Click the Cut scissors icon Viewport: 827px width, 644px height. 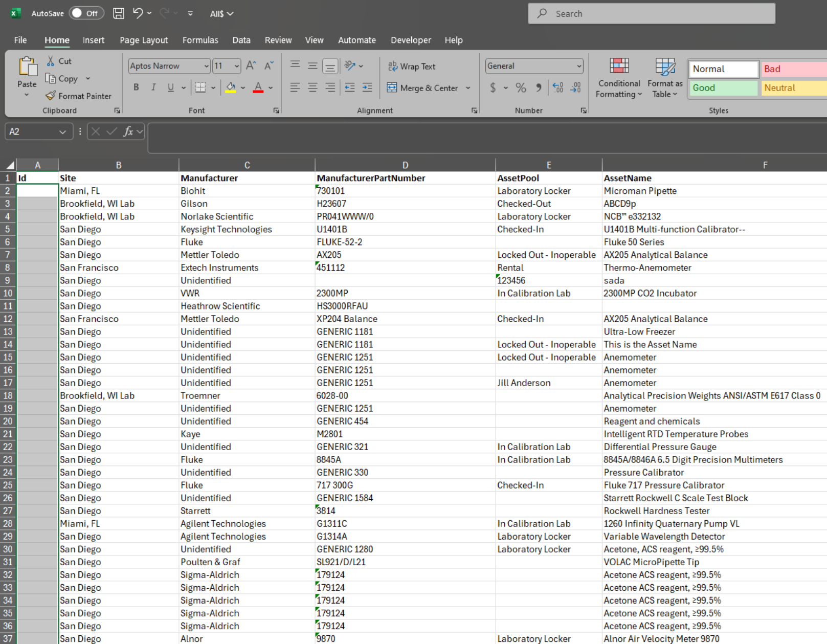tap(51, 61)
